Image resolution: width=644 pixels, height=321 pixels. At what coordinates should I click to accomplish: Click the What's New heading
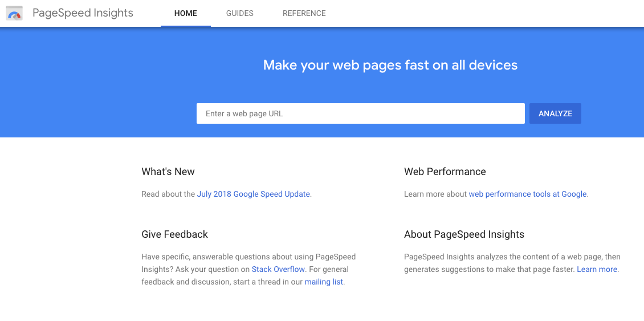[168, 172]
